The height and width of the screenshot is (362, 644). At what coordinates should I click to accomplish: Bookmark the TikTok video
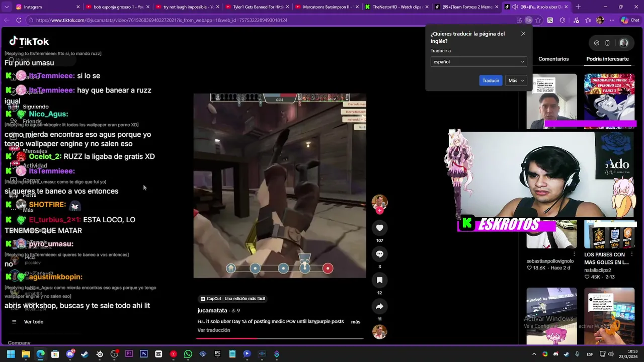click(x=379, y=280)
